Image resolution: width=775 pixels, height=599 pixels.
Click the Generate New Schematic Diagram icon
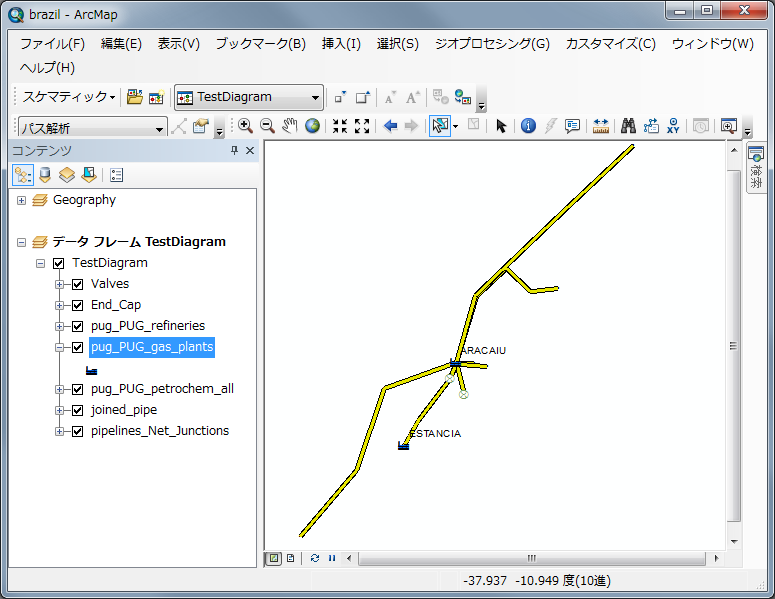point(157,97)
